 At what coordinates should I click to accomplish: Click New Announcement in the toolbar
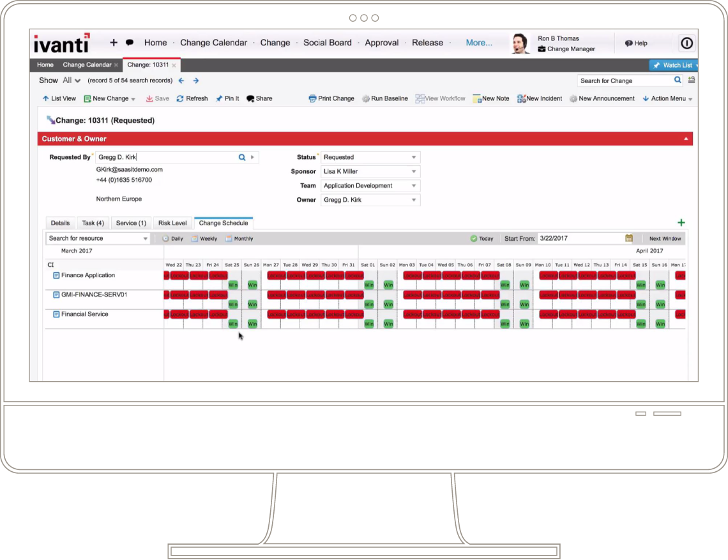coord(602,98)
